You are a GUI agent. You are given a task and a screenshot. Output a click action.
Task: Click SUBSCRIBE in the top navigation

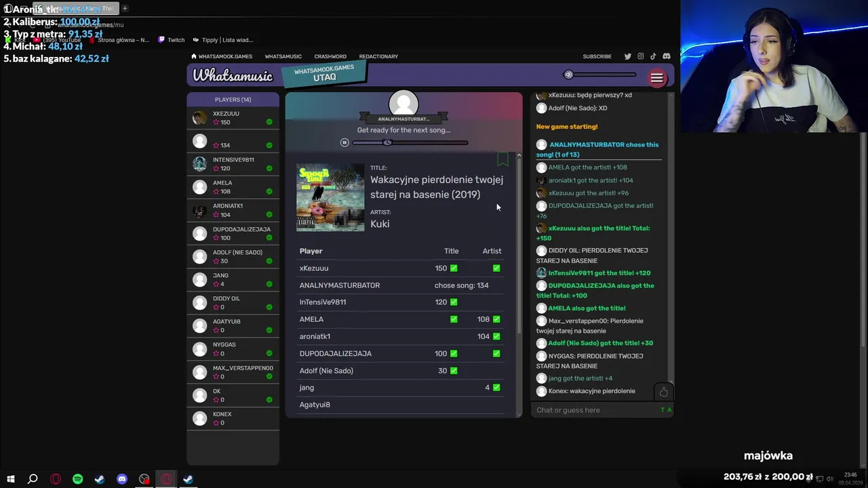(597, 56)
